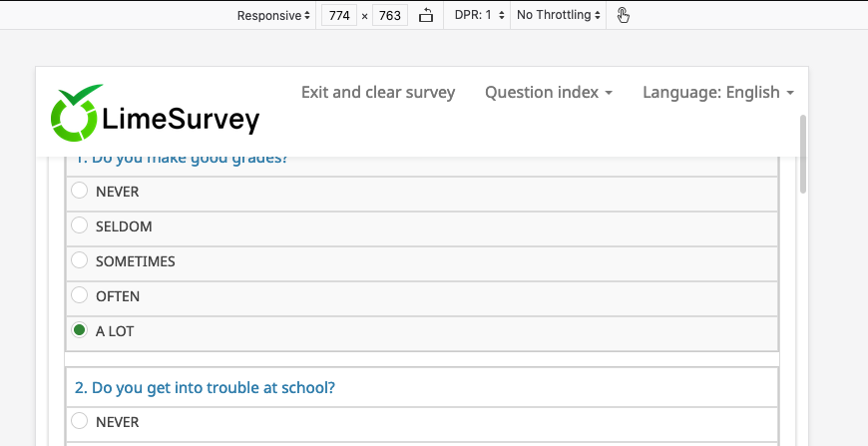
Task: Click the rotate viewport icon
Action: click(426, 15)
